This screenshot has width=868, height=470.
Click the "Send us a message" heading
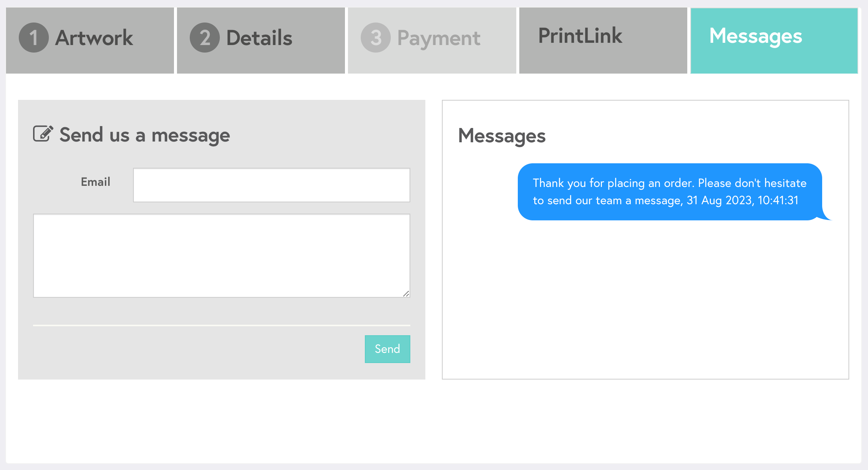pyautogui.click(x=145, y=135)
